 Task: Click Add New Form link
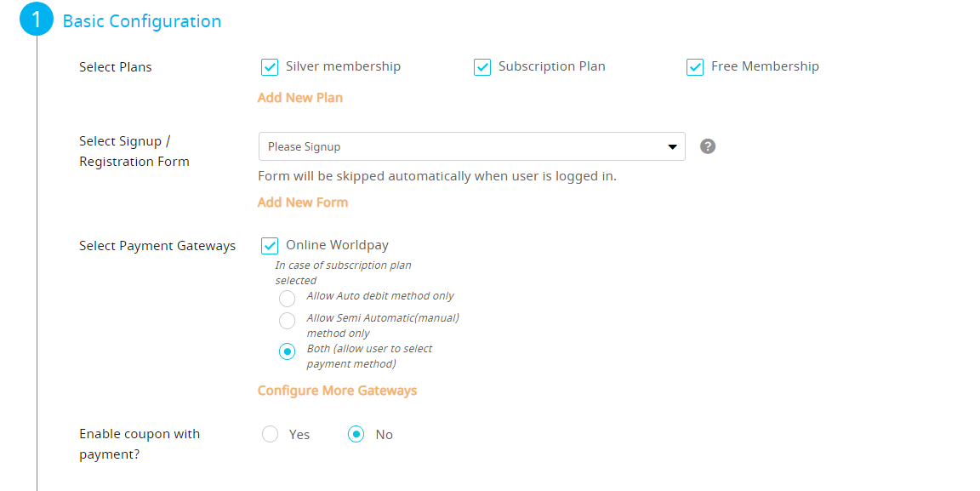coord(303,202)
